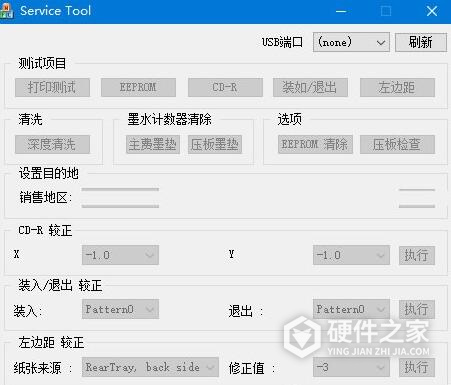Click the 打印测试 button
451x385 pixels.
pyautogui.click(x=52, y=87)
